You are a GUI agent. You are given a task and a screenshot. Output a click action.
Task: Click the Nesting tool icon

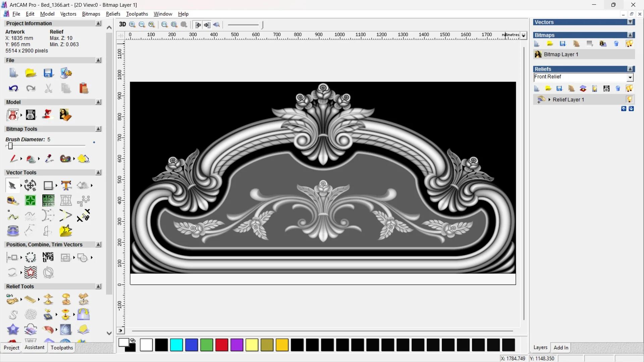pos(48,257)
